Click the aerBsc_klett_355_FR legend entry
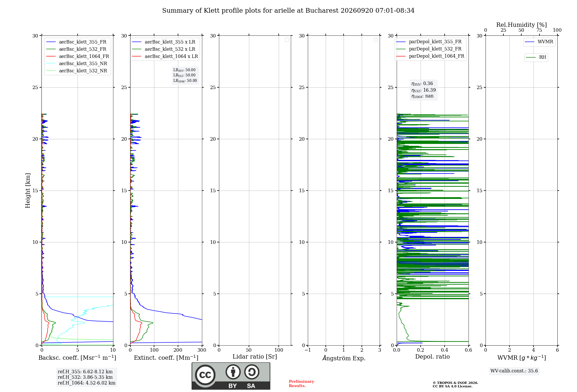577x392 pixels. point(76,42)
